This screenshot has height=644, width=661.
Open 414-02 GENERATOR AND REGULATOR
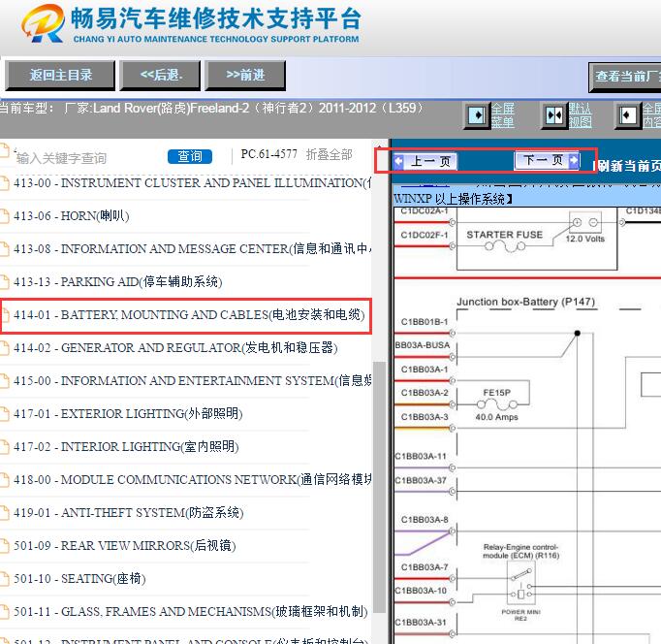pyautogui.click(x=175, y=348)
